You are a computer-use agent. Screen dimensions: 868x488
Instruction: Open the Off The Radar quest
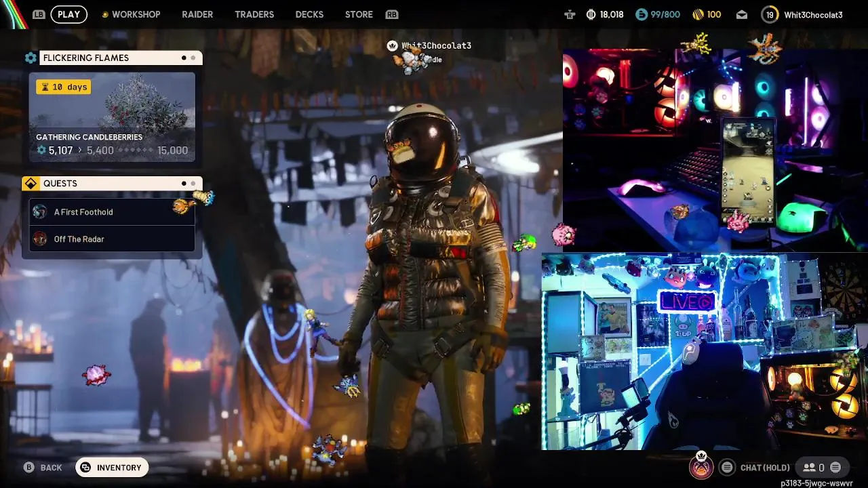112,239
